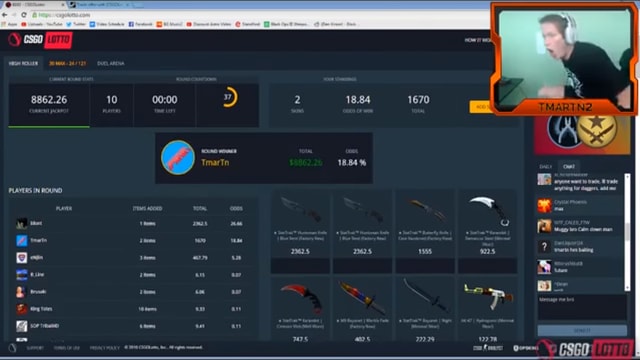Click TmarTn round winner avatar
Viewport: 640px width, 360px height.
[x=178, y=158]
